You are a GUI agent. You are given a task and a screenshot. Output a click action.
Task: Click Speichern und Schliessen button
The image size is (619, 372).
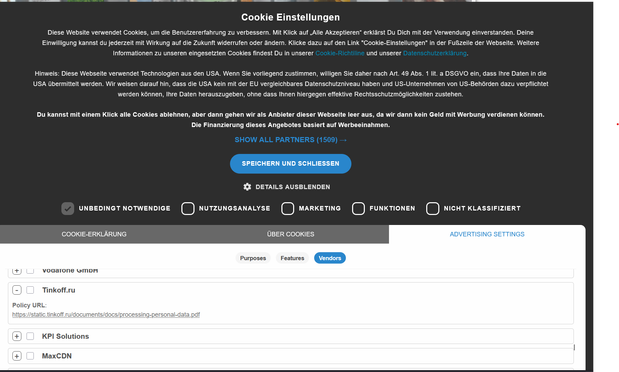tap(291, 163)
